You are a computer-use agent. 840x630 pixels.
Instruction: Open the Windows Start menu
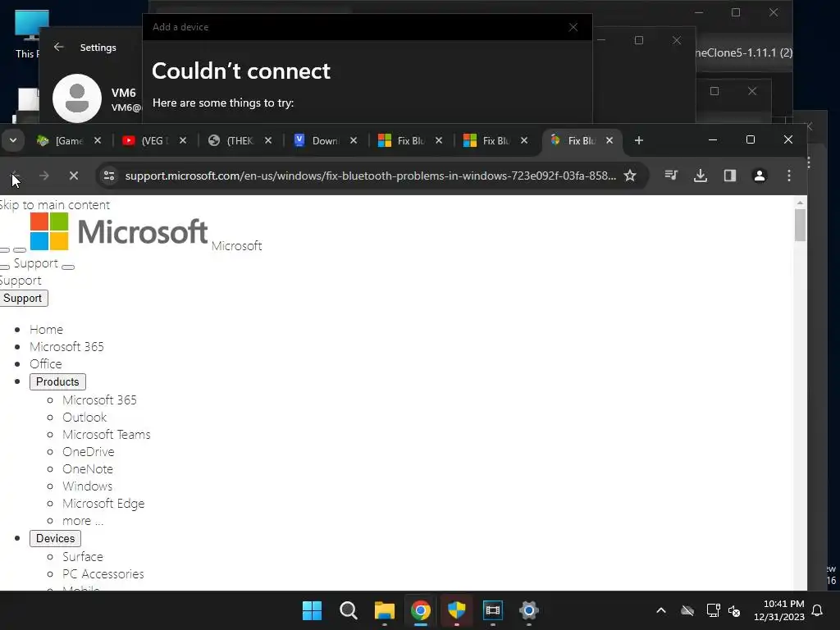(313, 610)
